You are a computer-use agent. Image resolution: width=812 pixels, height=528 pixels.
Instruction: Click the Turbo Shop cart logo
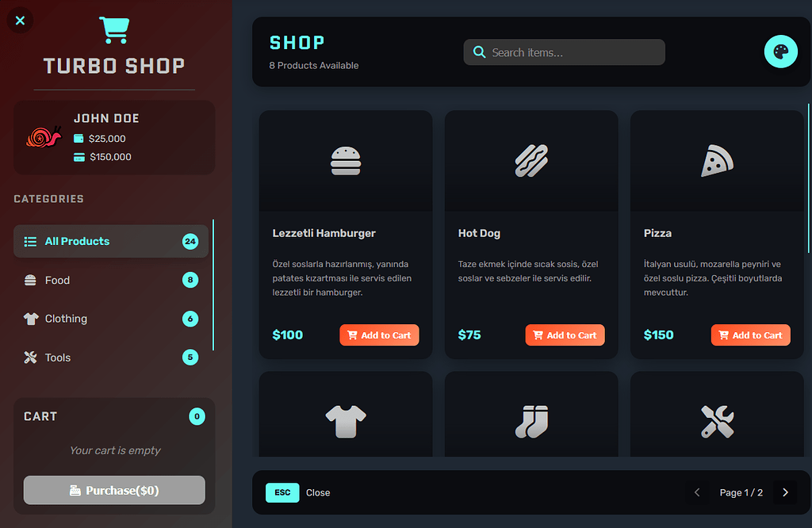(x=114, y=29)
